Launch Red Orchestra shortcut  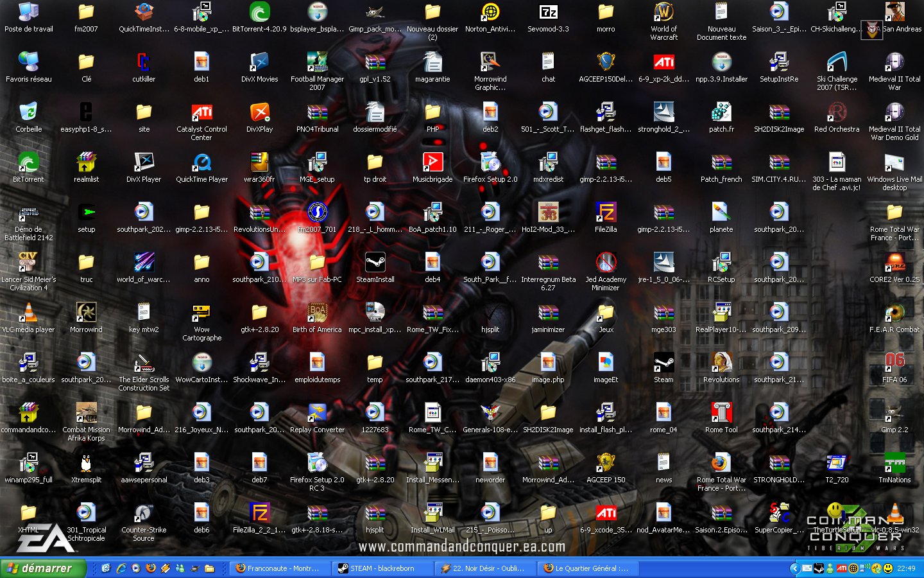(x=837, y=118)
